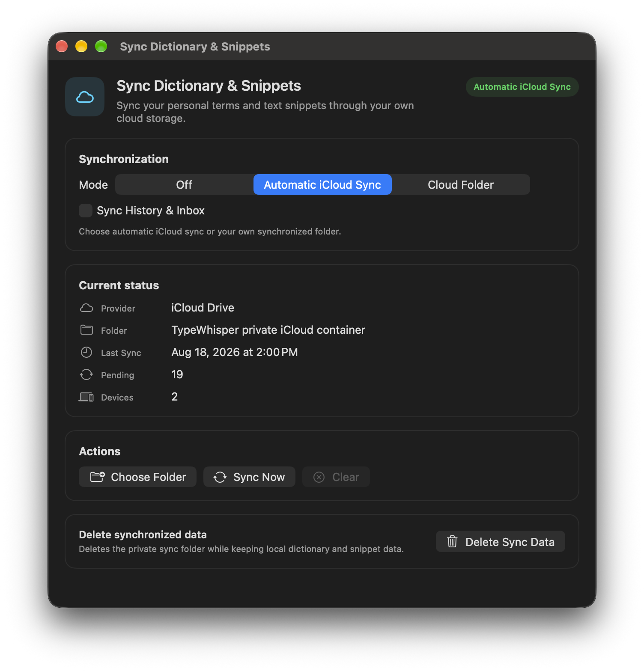The width and height of the screenshot is (644, 671).
Task: Click the Actions section heading
Action: point(100,451)
